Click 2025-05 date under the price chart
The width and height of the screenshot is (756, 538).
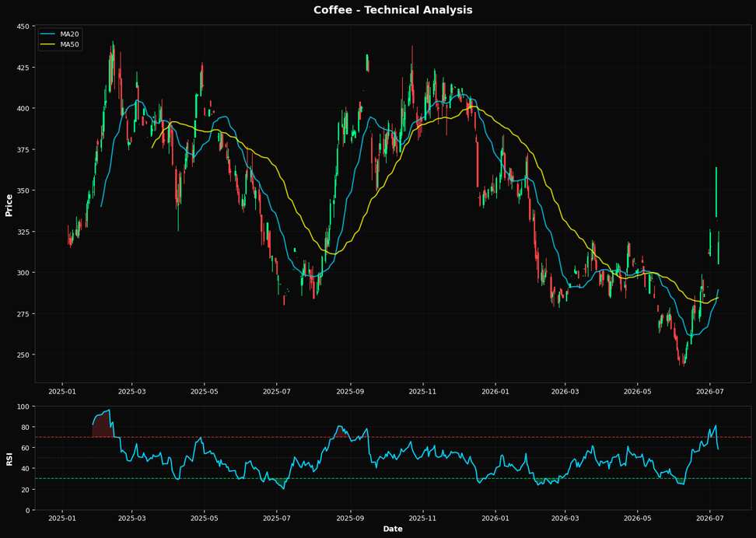pyautogui.click(x=205, y=391)
